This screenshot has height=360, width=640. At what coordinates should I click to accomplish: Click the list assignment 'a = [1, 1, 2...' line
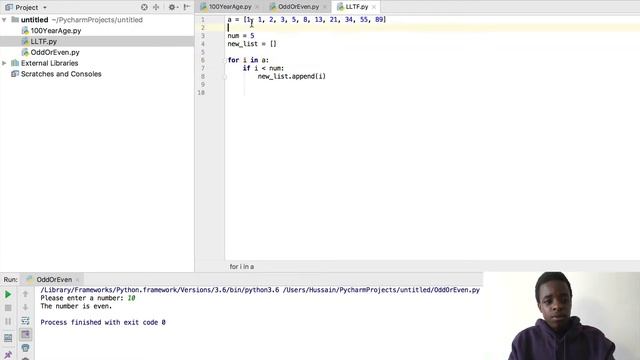coord(307,20)
